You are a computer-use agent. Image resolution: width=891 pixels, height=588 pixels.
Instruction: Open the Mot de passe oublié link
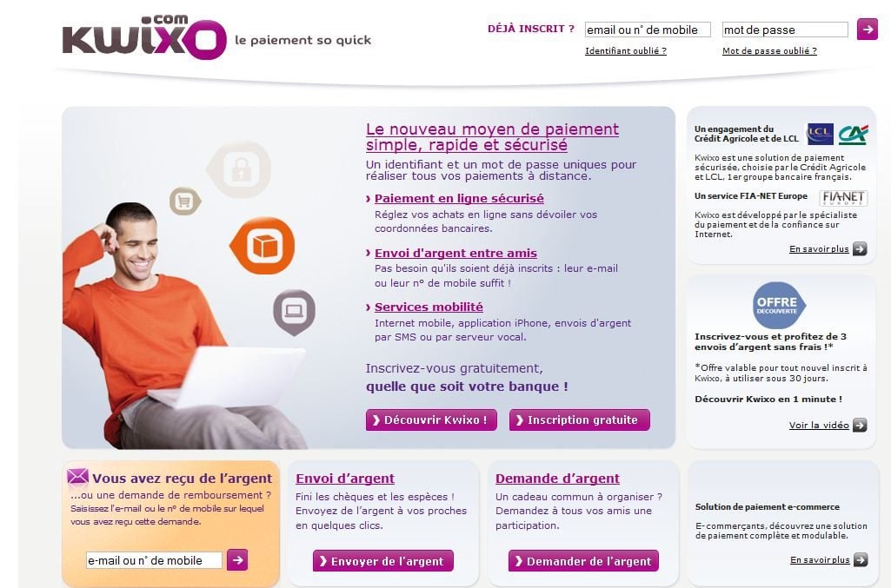769,51
